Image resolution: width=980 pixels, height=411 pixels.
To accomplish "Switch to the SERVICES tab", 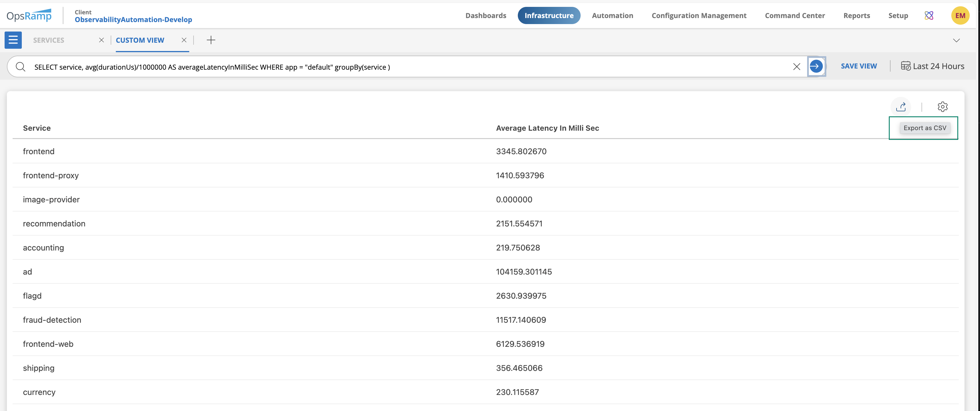I will [x=49, y=40].
